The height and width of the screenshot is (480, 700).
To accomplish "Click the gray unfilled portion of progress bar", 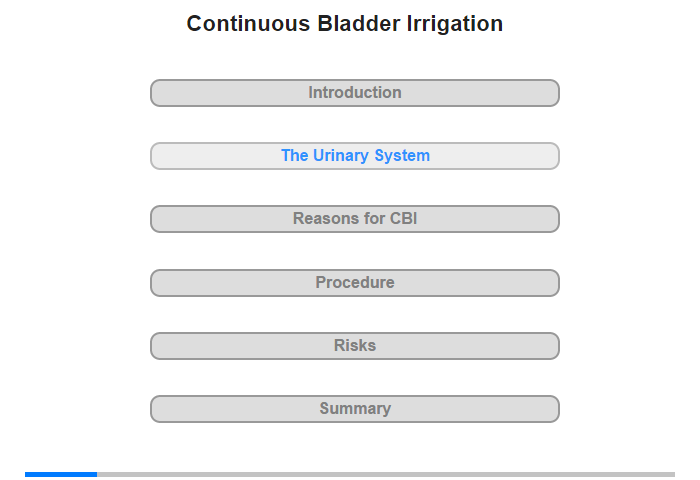I will pos(386,474).
